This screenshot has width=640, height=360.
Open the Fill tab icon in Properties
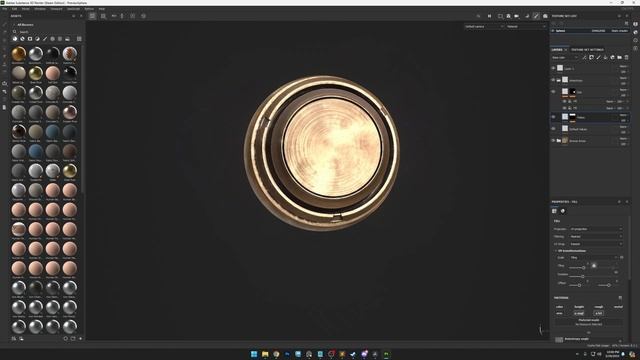click(554, 211)
